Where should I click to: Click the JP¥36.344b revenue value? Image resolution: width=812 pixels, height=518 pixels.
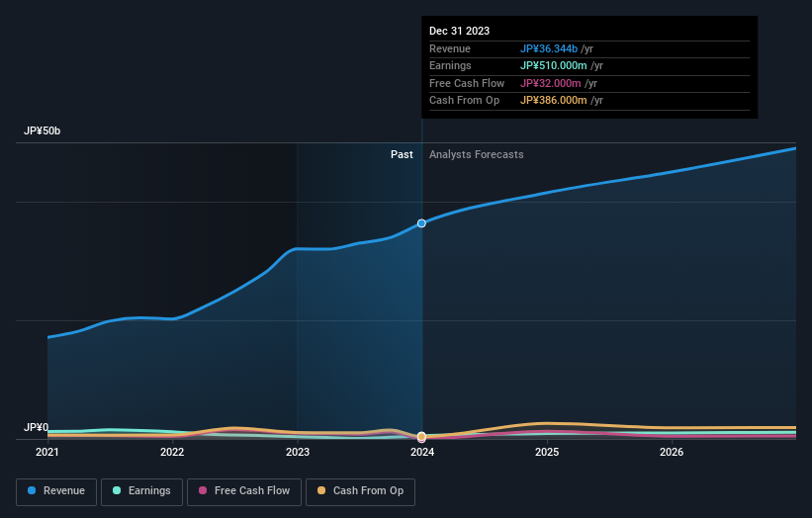pos(548,48)
